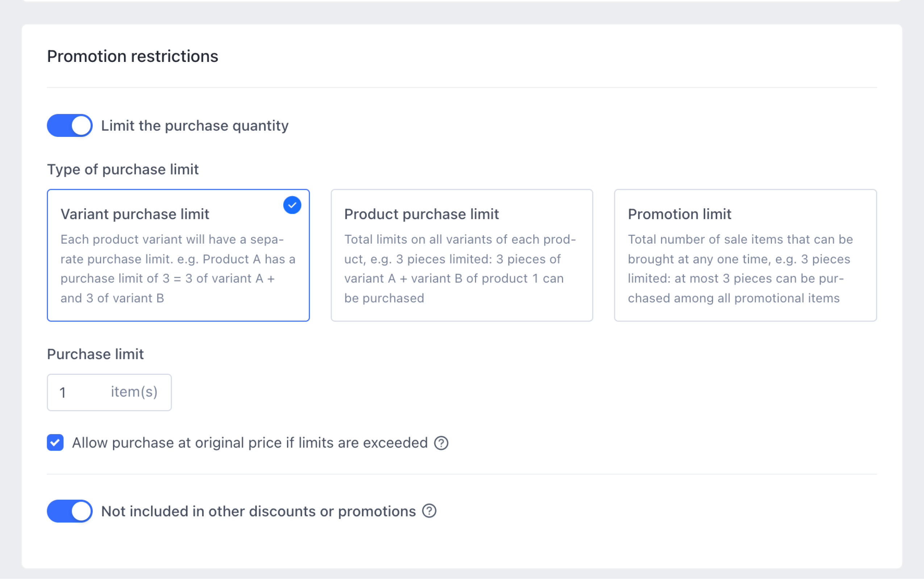Click Not included in other discounts label text
924x579 pixels.
pos(258,511)
